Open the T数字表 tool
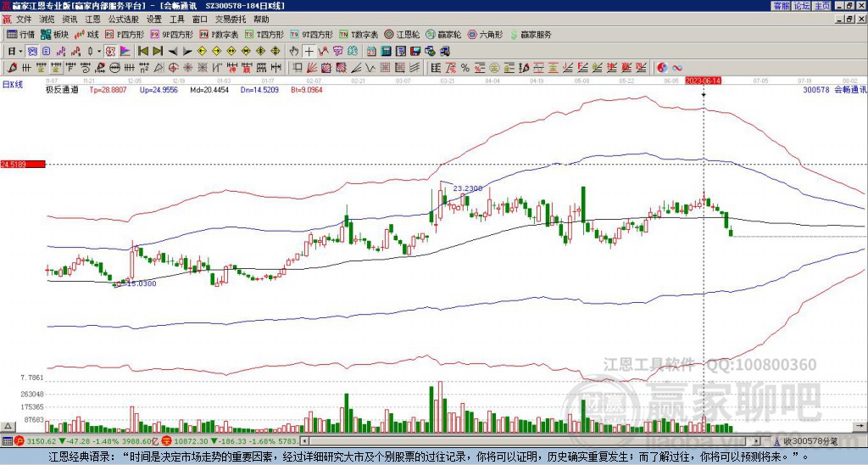 click(359, 34)
